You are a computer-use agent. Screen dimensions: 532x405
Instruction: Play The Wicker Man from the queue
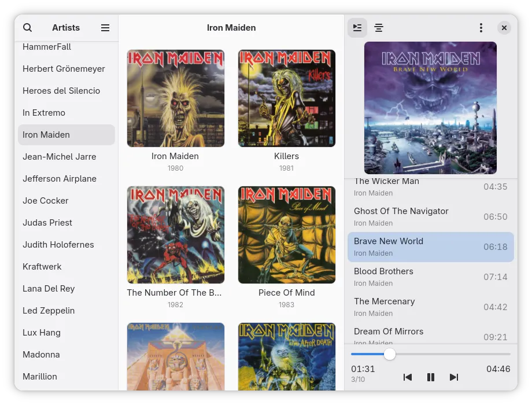tap(431, 188)
